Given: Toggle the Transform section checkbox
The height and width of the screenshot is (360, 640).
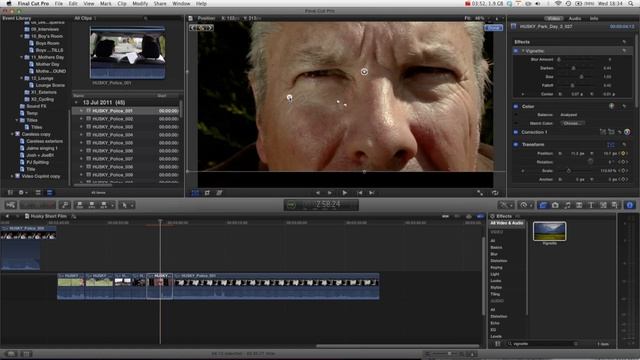Looking at the screenshot, I should 516,144.
